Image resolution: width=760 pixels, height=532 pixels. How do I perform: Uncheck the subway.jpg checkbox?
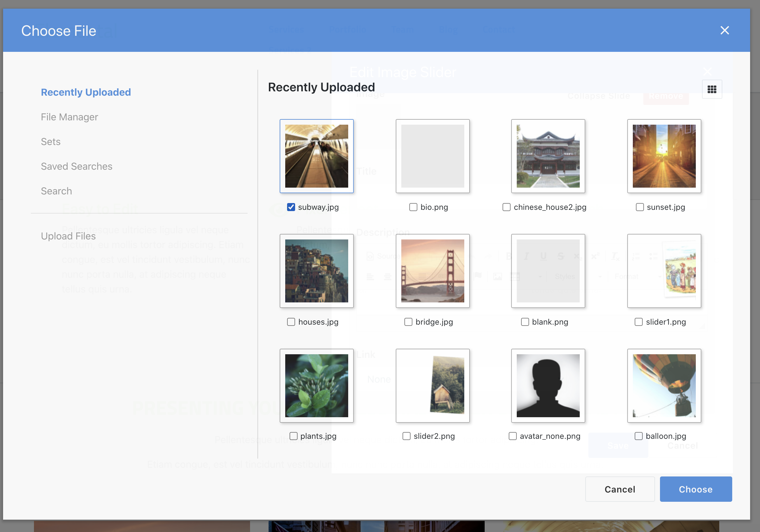[291, 207]
